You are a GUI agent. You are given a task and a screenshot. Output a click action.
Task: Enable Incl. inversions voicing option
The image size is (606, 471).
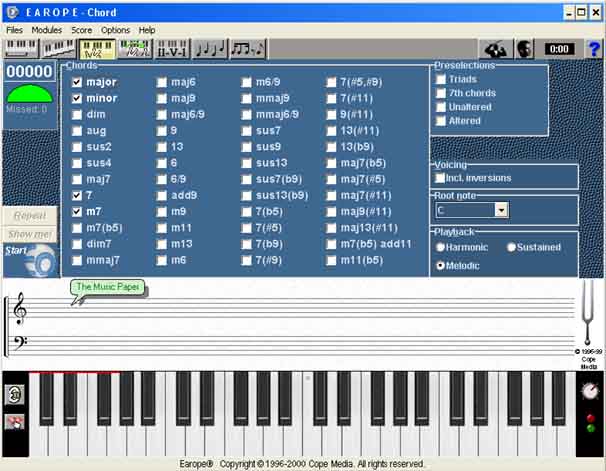tap(441, 178)
